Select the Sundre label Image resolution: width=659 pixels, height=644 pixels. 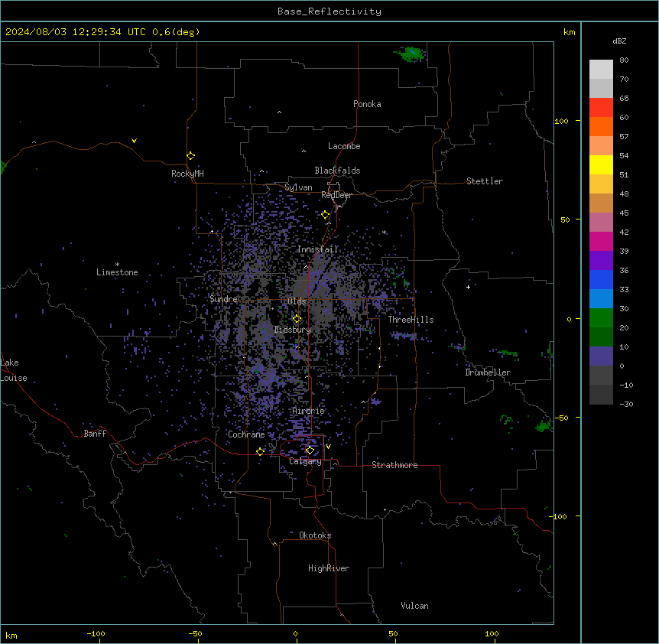[223, 299]
